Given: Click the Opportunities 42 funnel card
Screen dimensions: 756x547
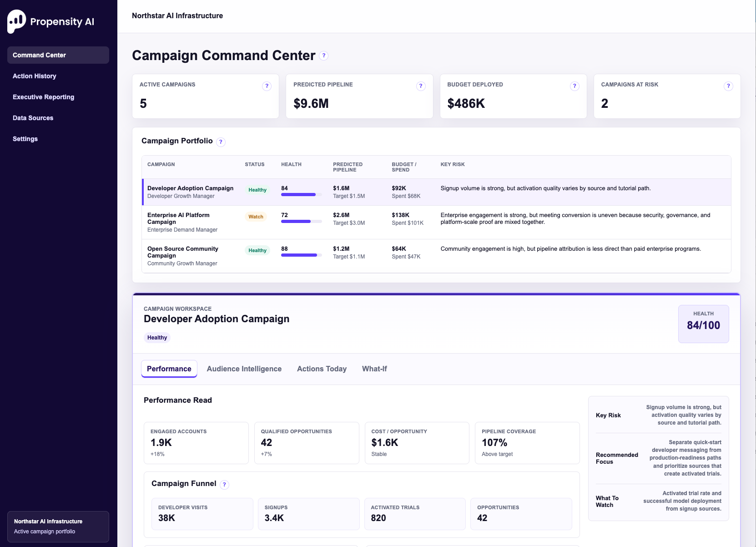Looking at the screenshot, I should [x=521, y=514].
